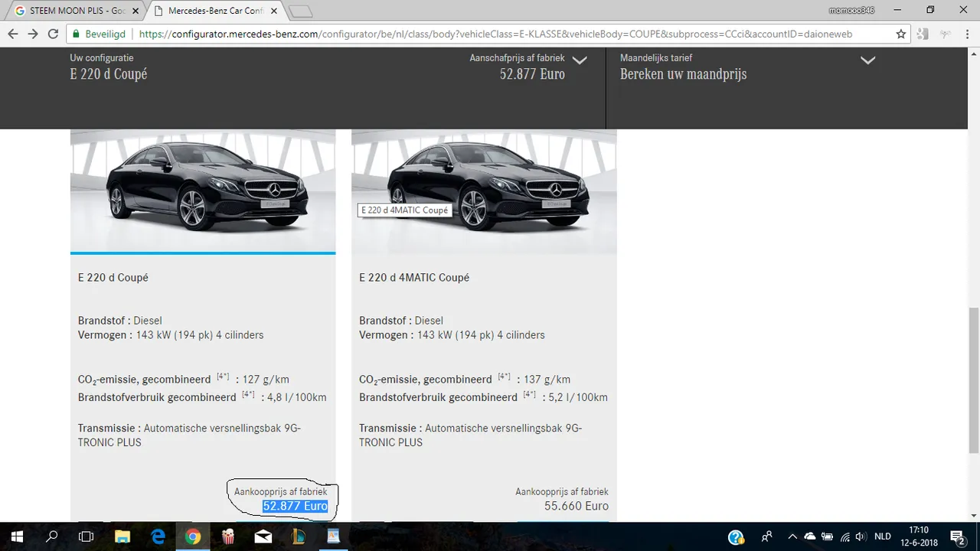The height and width of the screenshot is (551, 980).
Task: Close the STEEM MOON PLIS tab
Action: coord(136,11)
